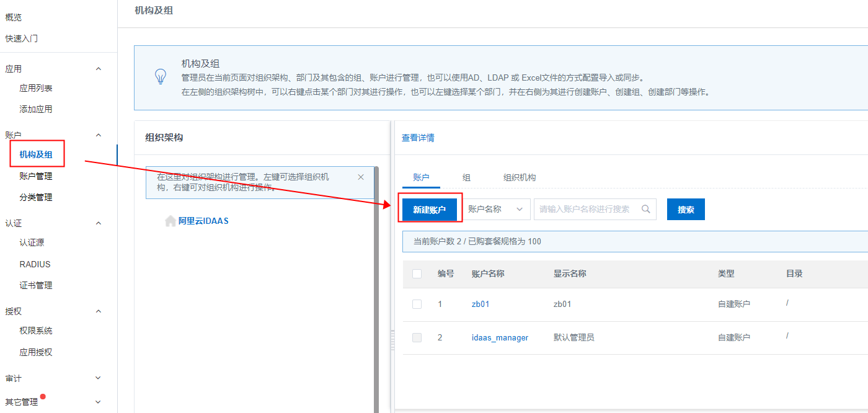868x413 pixels.
Task: Click the organization tree vertical scrollbar
Action: [376, 290]
